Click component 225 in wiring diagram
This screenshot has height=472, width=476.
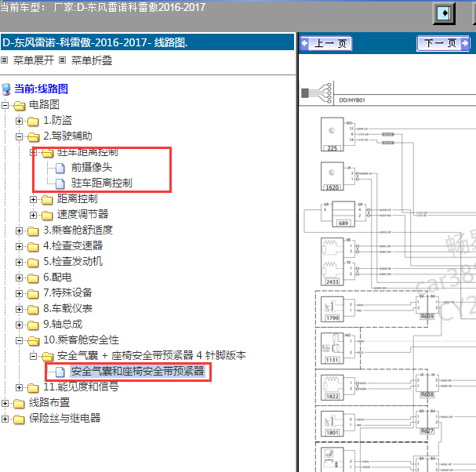tap(332, 134)
